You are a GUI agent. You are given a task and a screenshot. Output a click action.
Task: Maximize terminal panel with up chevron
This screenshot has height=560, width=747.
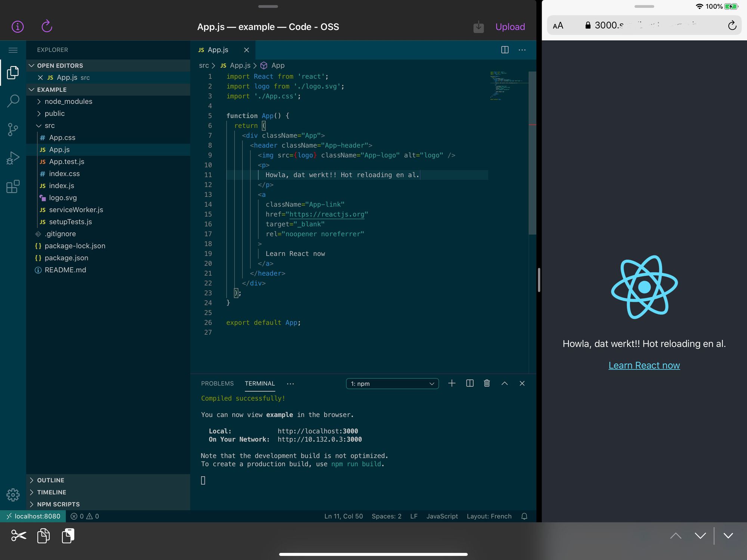504,383
